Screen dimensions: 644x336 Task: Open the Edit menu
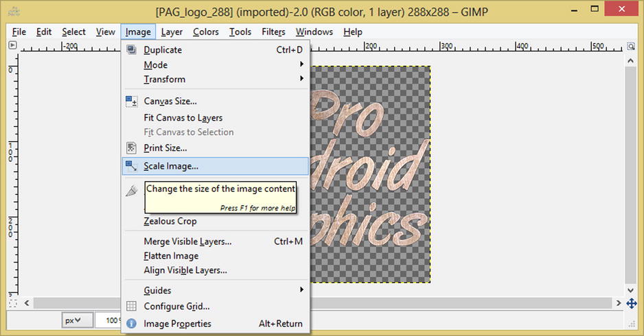(44, 32)
